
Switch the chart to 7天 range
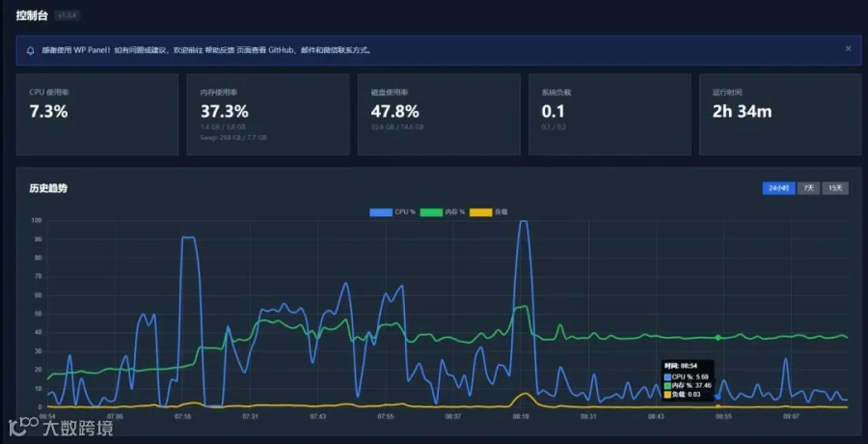click(x=808, y=188)
